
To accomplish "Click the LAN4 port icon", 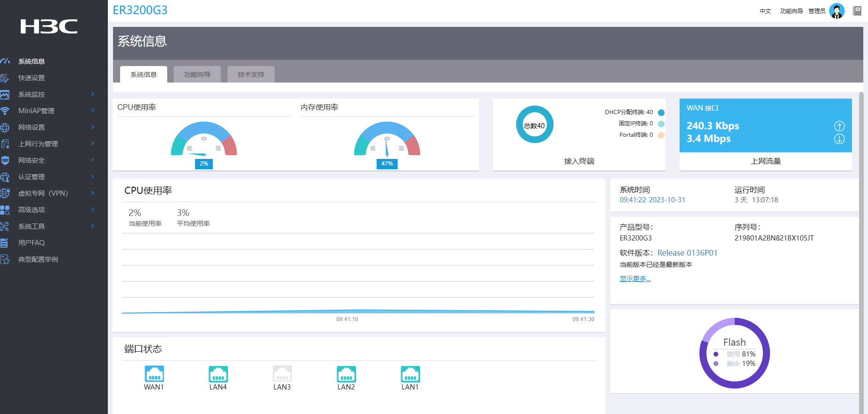I will (218, 374).
